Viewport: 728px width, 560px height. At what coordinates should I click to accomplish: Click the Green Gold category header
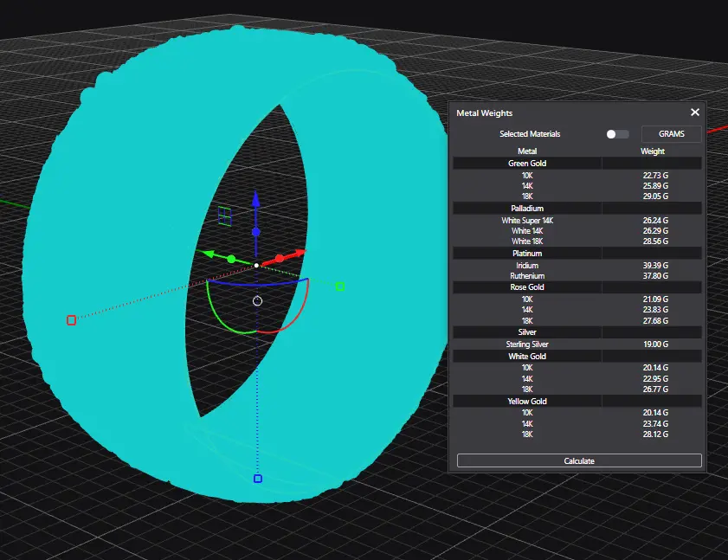pyautogui.click(x=526, y=163)
